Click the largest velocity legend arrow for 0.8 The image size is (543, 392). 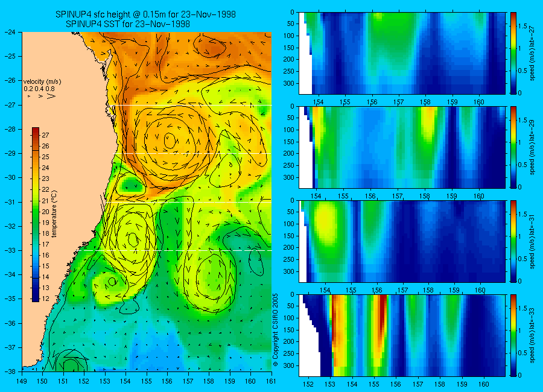[51, 96]
